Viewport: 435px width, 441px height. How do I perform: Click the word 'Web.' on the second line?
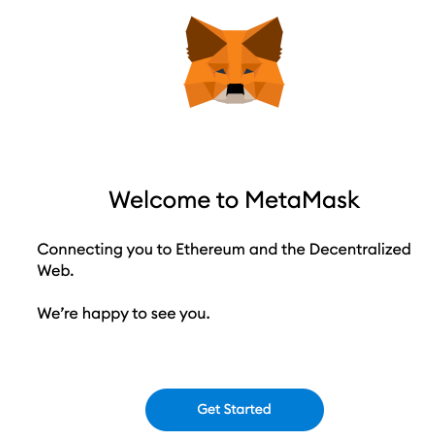[x=55, y=270]
